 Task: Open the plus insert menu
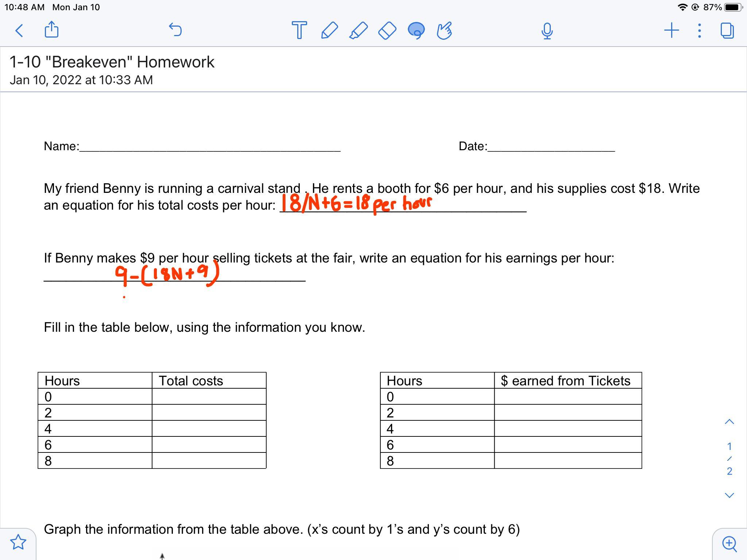tap(671, 30)
